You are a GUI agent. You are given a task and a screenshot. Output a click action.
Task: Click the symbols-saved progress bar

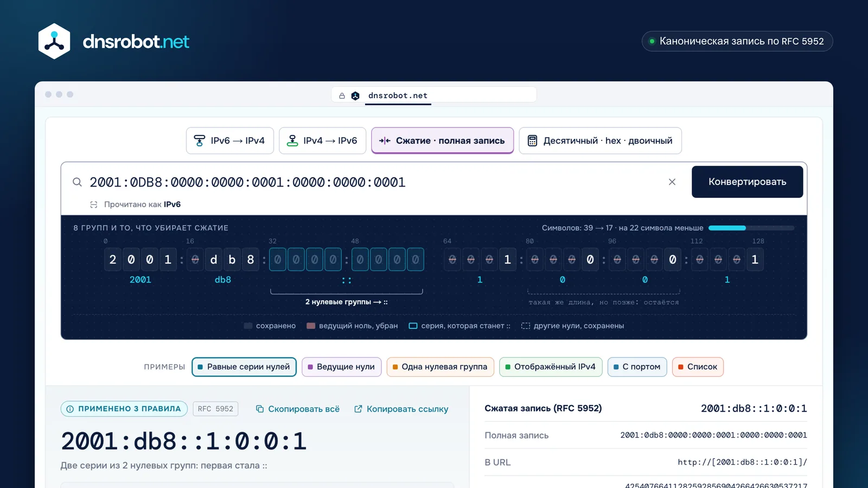[751, 228]
